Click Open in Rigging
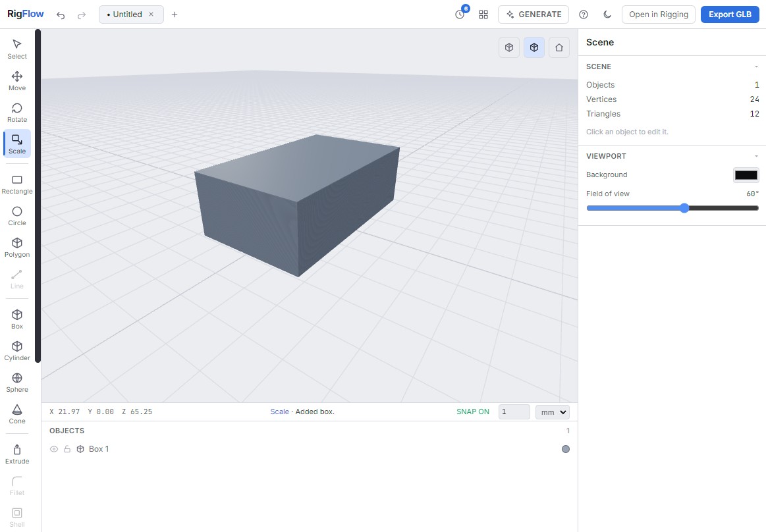 pyautogui.click(x=659, y=14)
